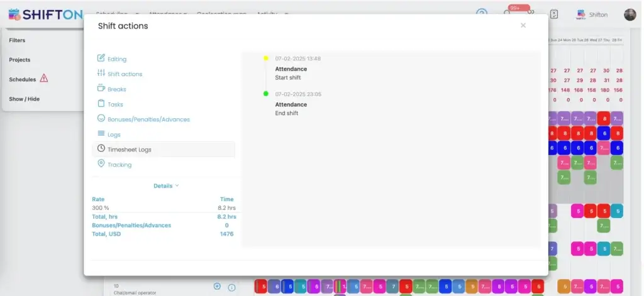The image size is (644, 296).
Task: Click the Shift actions sliders icon
Action: (x=101, y=74)
